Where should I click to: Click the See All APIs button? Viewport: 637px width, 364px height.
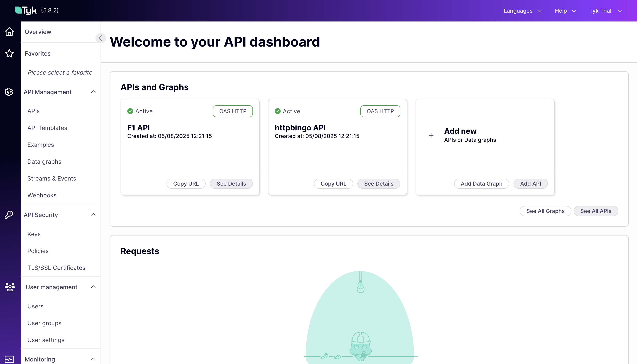[x=595, y=211]
